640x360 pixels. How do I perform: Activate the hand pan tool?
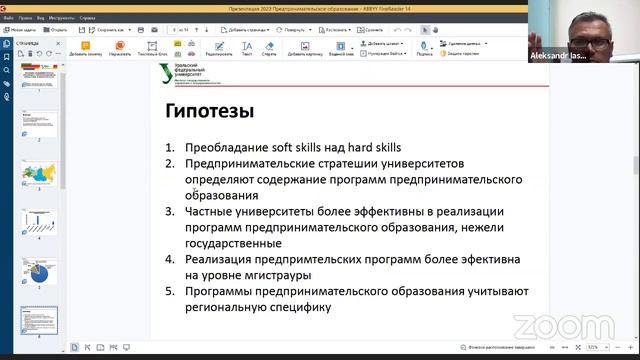point(436,30)
